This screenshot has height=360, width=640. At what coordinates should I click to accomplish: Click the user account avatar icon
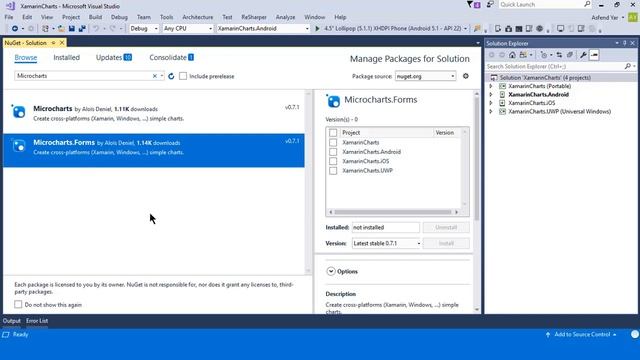click(x=633, y=17)
